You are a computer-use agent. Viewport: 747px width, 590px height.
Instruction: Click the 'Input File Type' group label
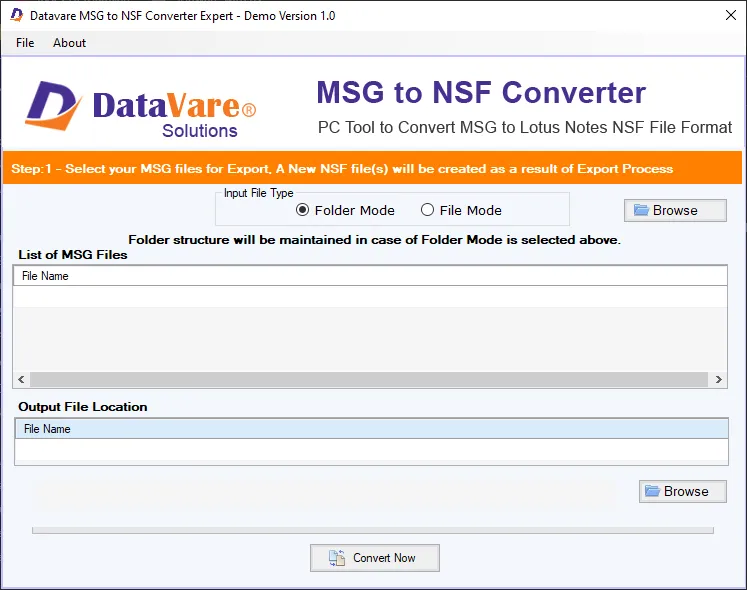pyautogui.click(x=259, y=193)
